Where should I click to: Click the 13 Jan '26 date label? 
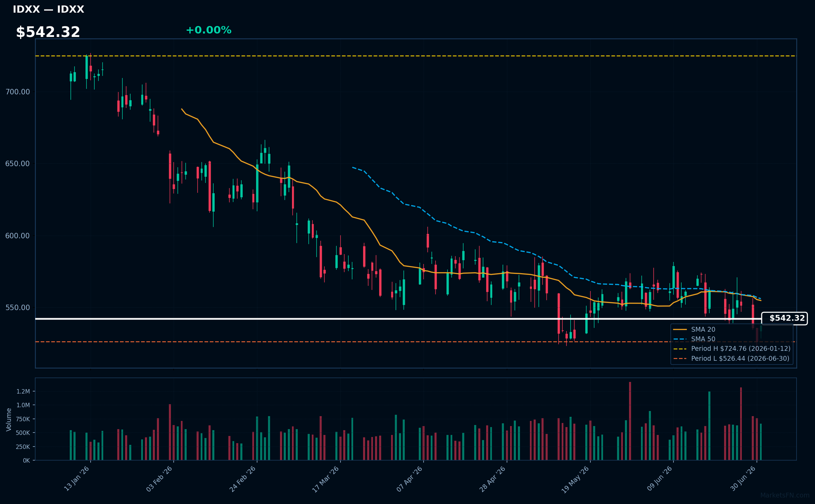pyautogui.click(x=77, y=478)
